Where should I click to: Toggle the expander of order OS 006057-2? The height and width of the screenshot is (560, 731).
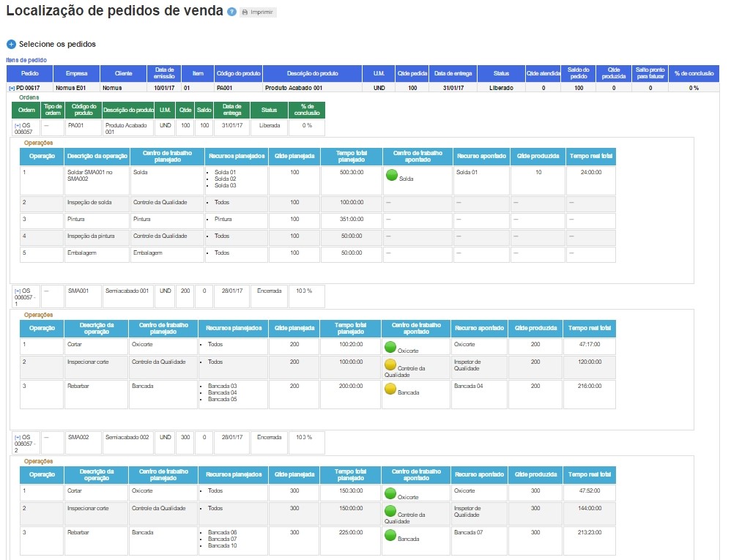click(x=18, y=437)
